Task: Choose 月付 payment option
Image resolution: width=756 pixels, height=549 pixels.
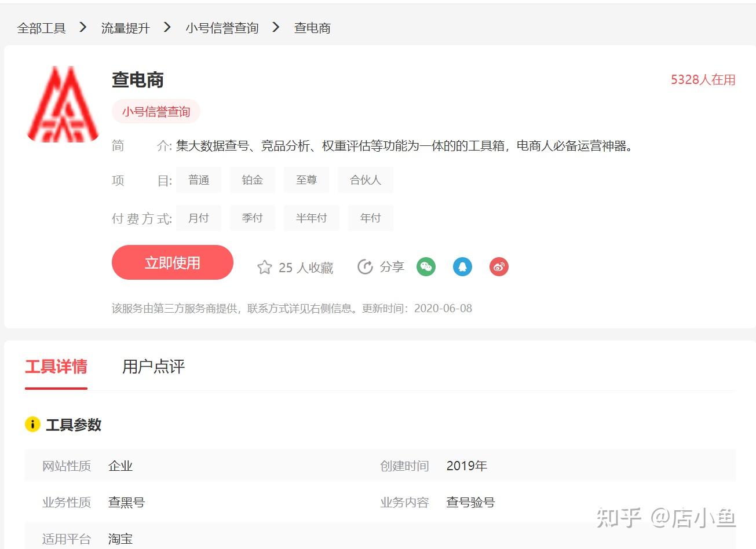Action: coord(199,218)
